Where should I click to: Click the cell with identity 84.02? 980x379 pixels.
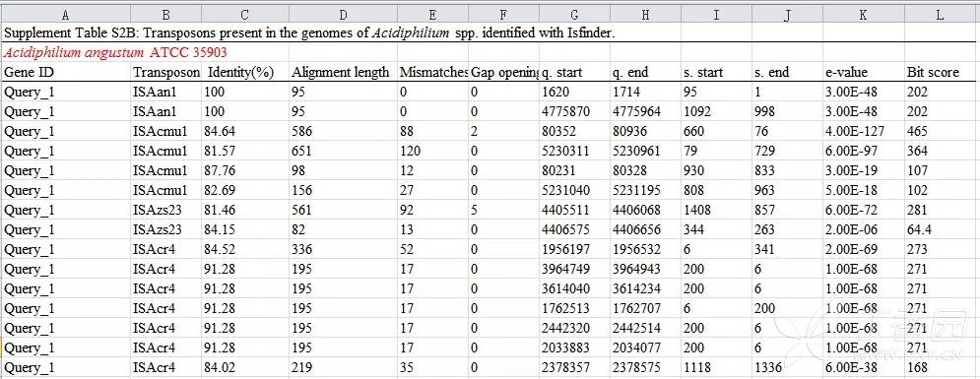(x=244, y=368)
